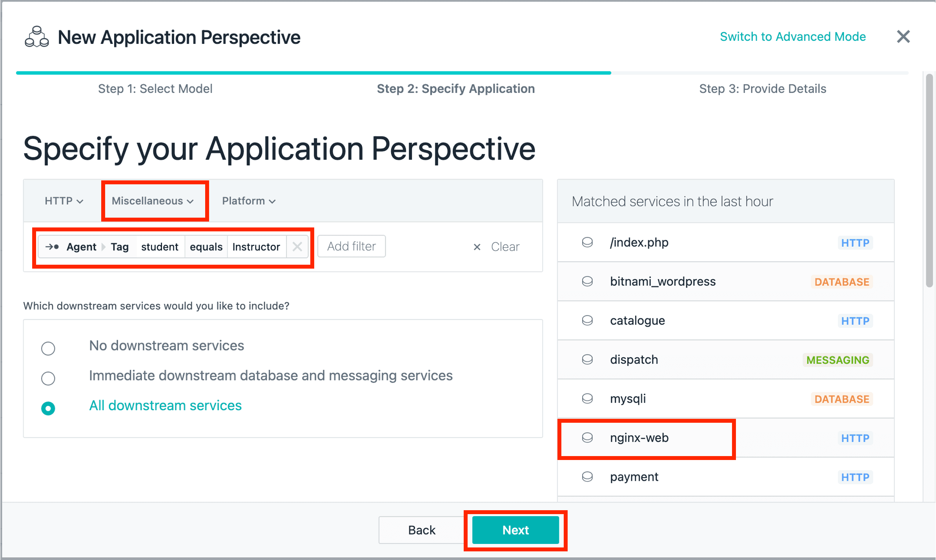This screenshot has height=560, width=936.
Task: Jump to Step 3: Provide Details
Action: [762, 89]
